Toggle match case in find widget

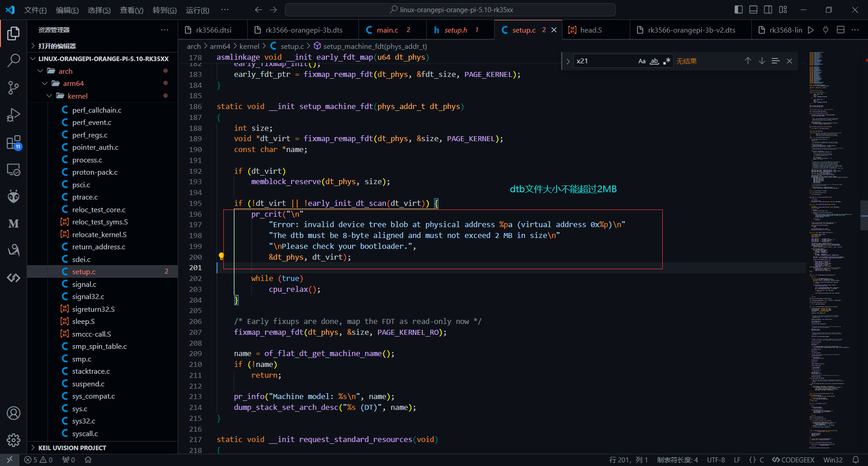click(x=642, y=61)
